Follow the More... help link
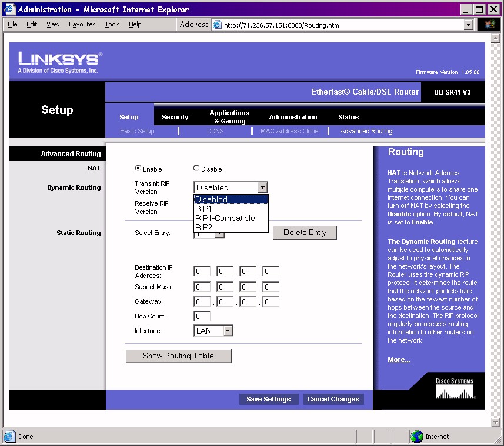Viewport: 504px width, 446px height. tap(399, 360)
